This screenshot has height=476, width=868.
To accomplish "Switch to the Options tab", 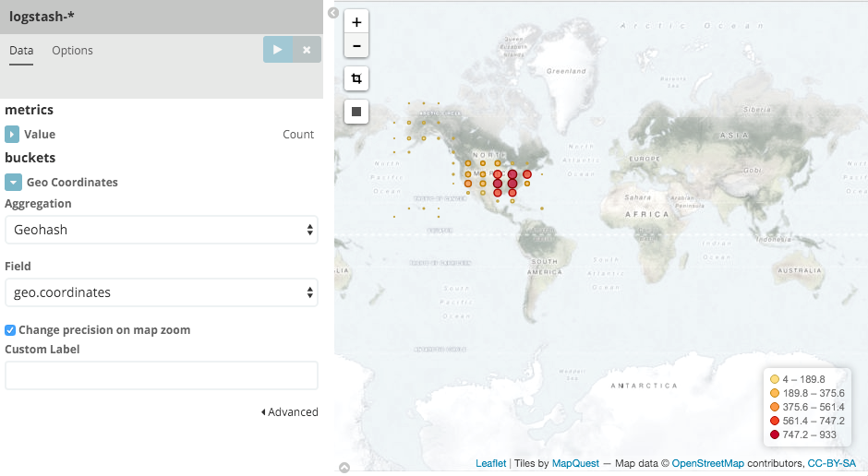I will point(72,51).
